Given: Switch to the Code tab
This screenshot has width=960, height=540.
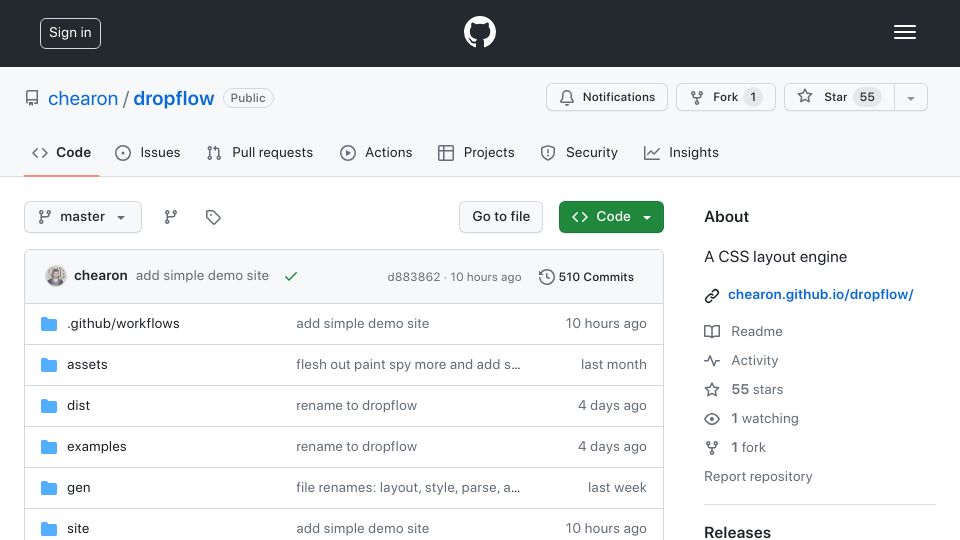Looking at the screenshot, I should (61, 152).
